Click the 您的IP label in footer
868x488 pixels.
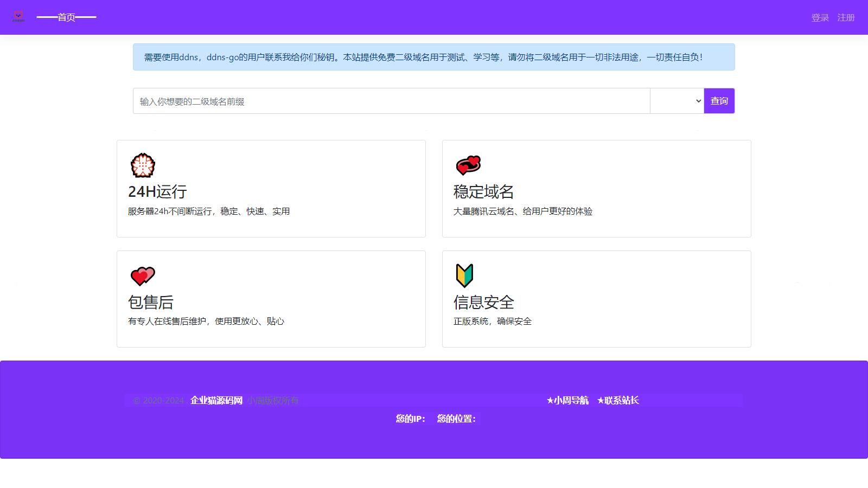[410, 419]
